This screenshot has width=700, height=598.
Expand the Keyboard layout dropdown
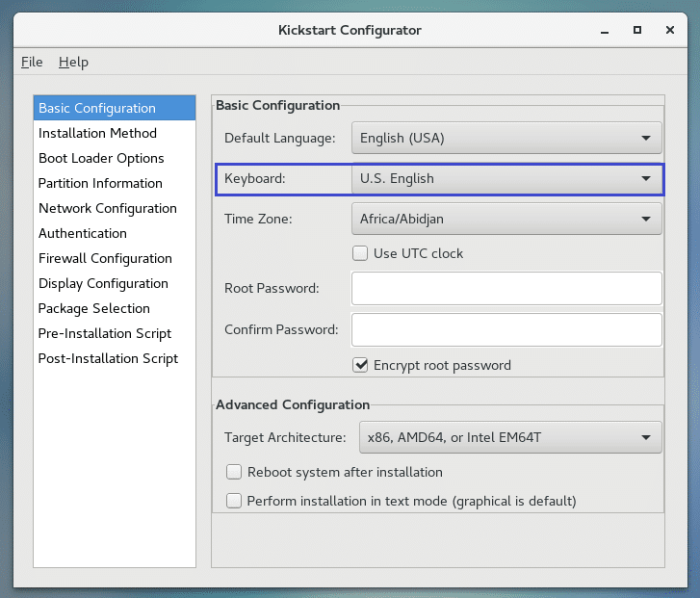tap(506, 178)
